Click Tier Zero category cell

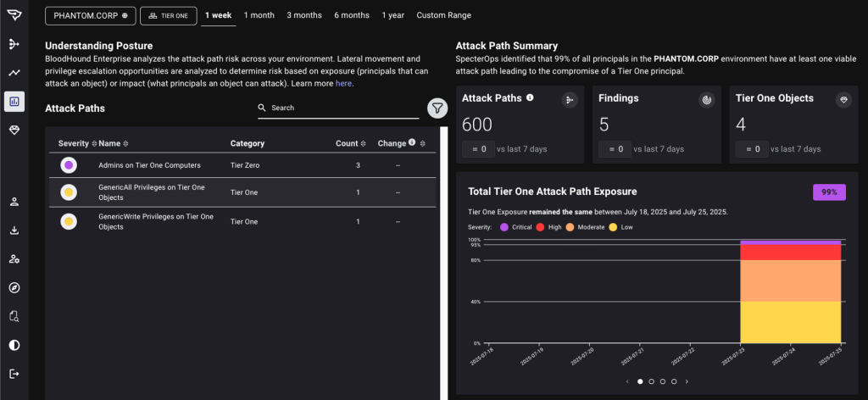click(x=245, y=165)
